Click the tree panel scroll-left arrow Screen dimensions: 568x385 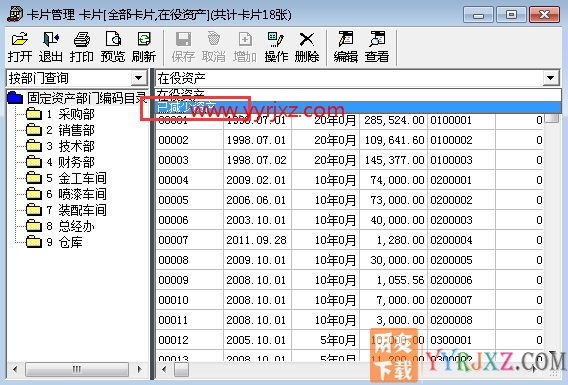(15, 369)
